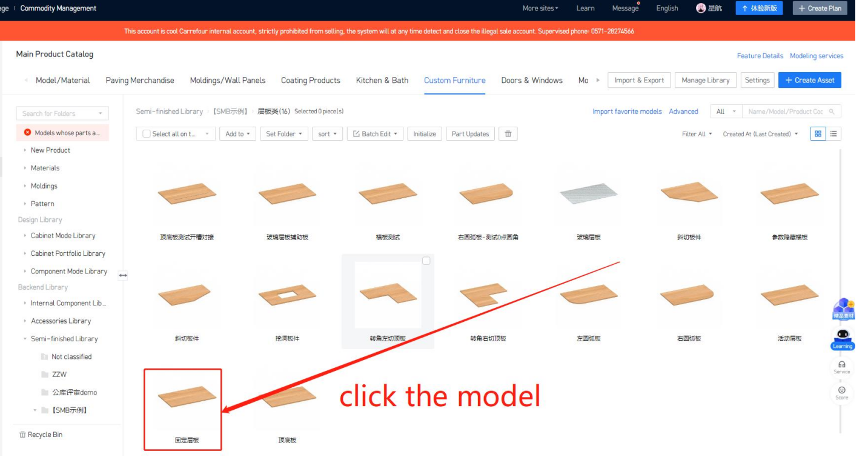Screen dimensions: 868x457
Task: Open the 公库评审demo folder
Action: [x=68, y=392]
